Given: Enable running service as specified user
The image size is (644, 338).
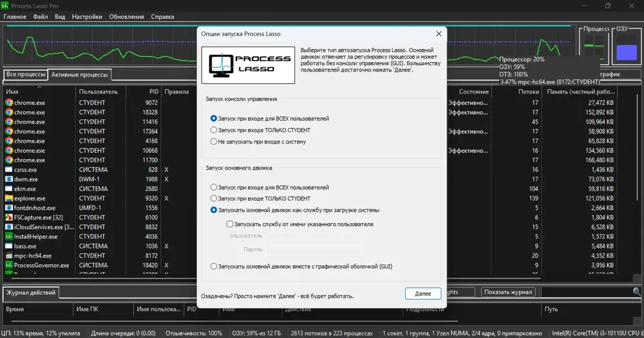Looking at the screenshot, I should pos(300,224).
